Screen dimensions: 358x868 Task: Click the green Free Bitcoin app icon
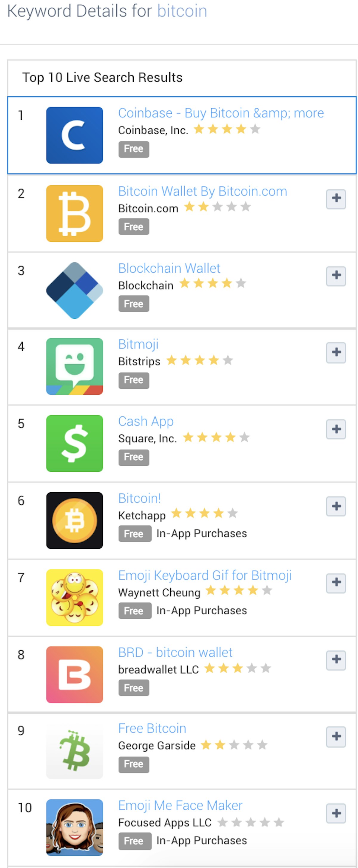point(74,751)
